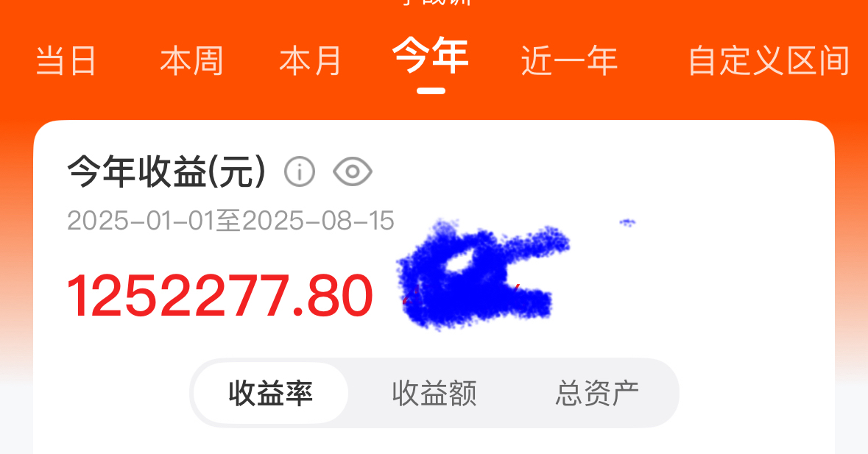This screenshot has width=868, height=454.
Task: Click the white underline below 今年
Action: tap(431, 91)
